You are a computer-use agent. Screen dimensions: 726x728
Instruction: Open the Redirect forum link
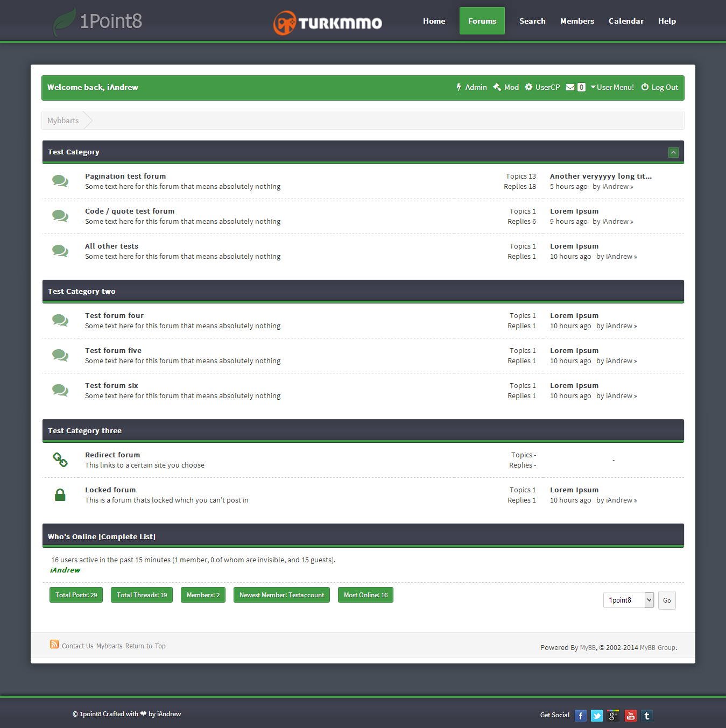click(112, 455)
